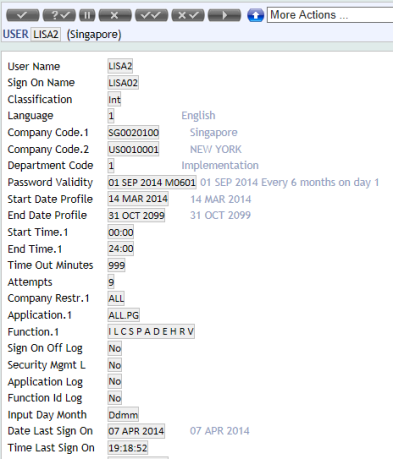
Task: Click Input Day Month field Ddmm
Action: [123, 415]
